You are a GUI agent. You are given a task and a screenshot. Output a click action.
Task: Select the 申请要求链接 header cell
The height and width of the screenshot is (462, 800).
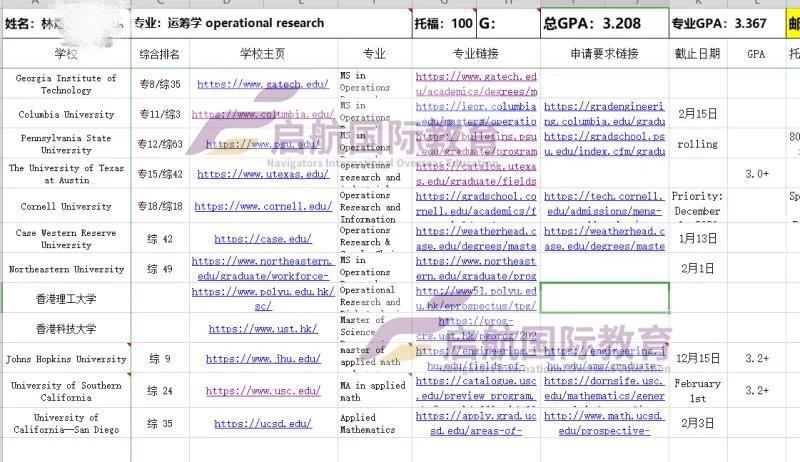pos(605,54)
